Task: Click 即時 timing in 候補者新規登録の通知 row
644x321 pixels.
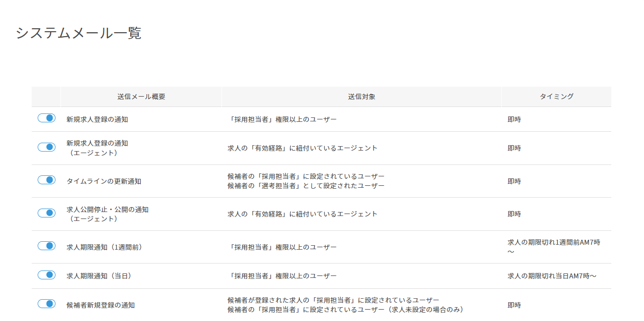Action: (x=514, y=305)
